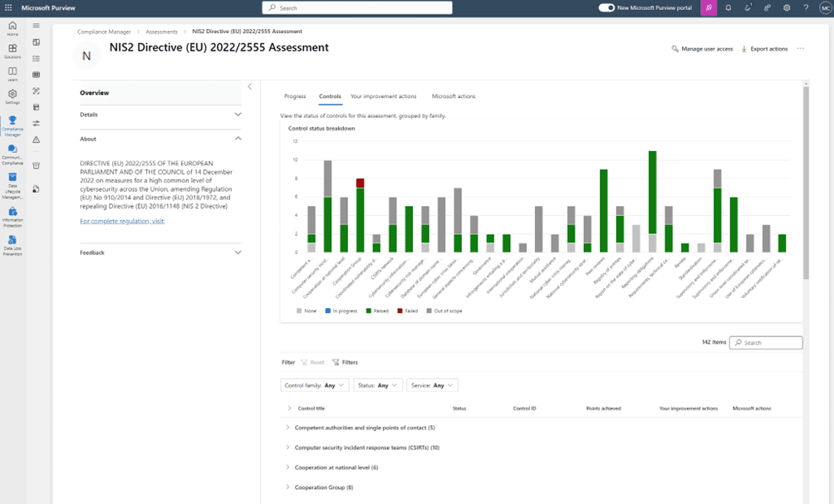Open the MC account avatar menu
The width and height of the screenshot is (834, 504).
825,8
